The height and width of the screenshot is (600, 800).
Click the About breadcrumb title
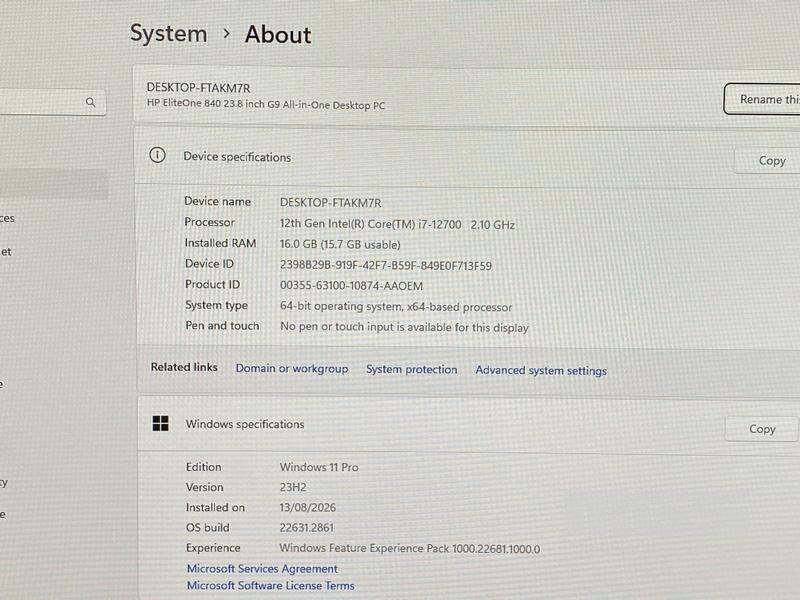coord(278,35)
